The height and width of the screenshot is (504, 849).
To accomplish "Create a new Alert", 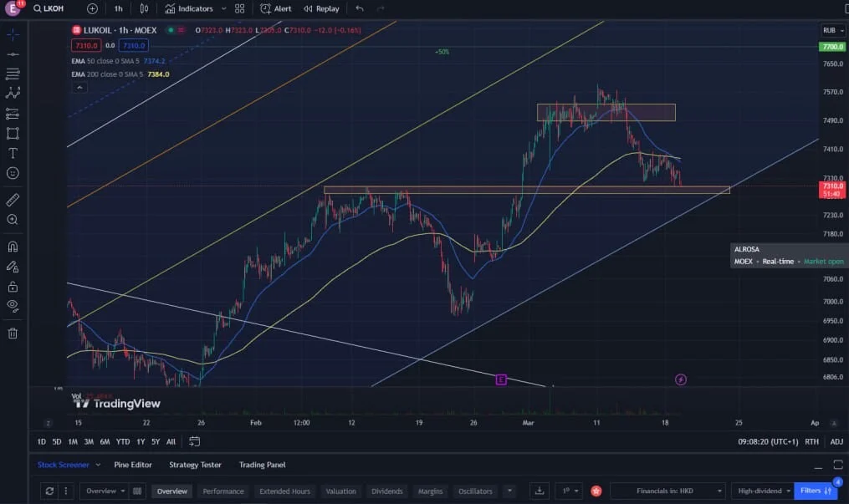I will click(275, 8).
